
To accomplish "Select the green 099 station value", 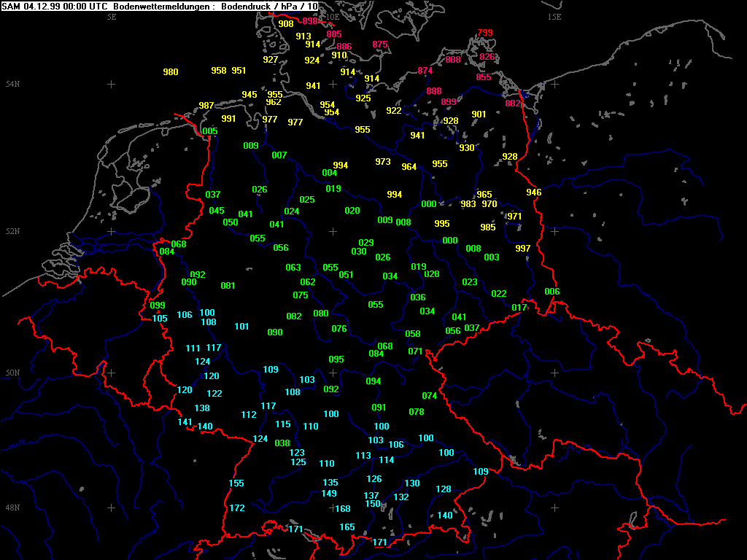I will pyautogui.click(x=158, y=306).
